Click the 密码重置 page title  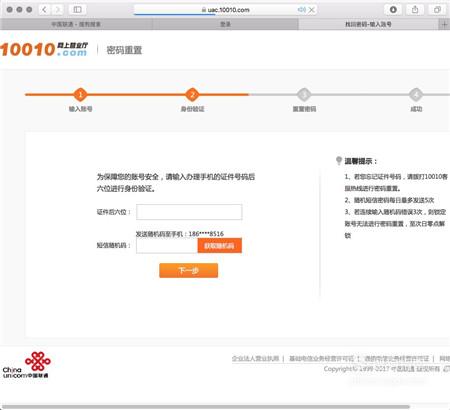(124, 50)
